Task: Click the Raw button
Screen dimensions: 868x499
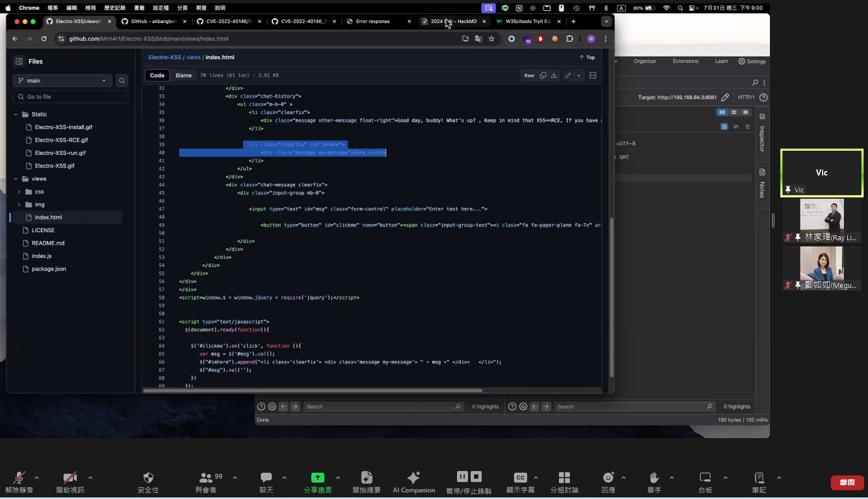Action: click(529, 76)
